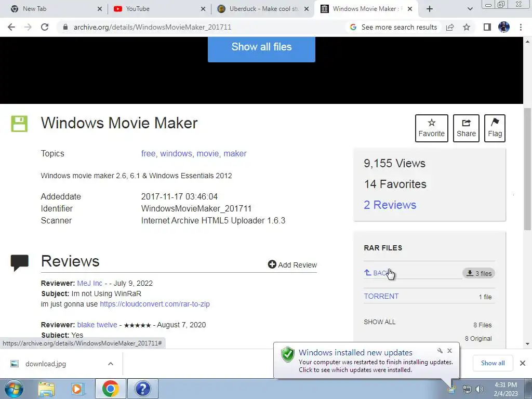Bookmark this page with the star icon

467,27
